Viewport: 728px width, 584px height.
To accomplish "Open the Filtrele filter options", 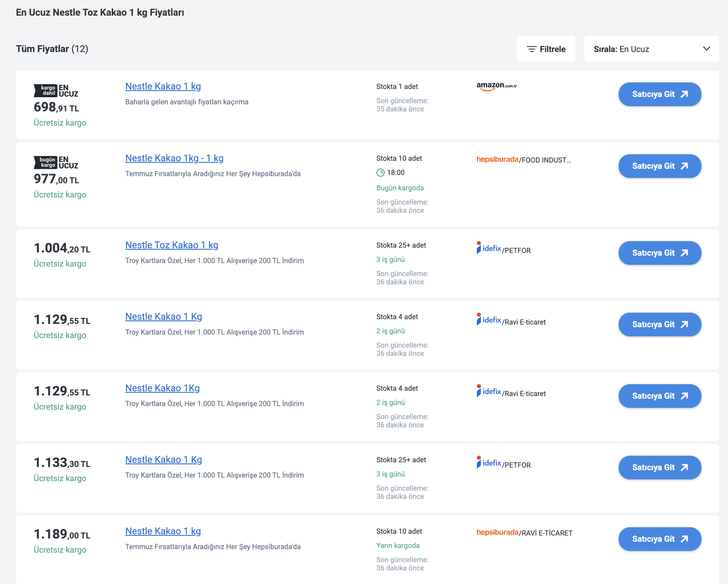I will [x=546, y=49].
